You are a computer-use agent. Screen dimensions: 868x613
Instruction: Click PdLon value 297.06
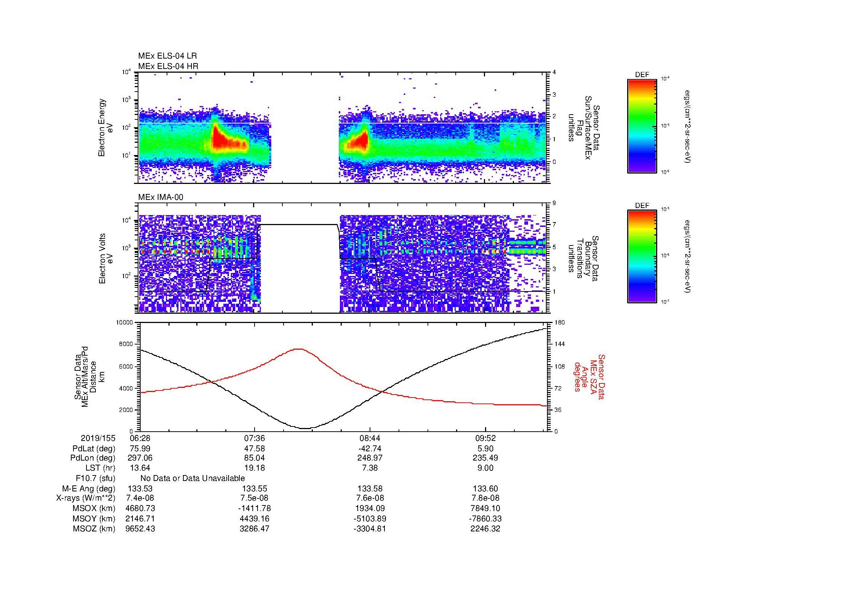(x=140, y=458)
